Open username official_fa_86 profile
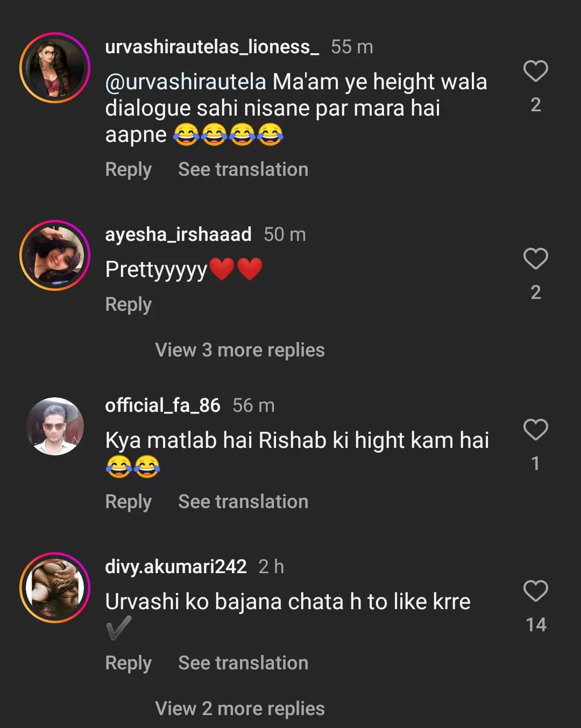Screen dimensions: 581x728 click(x=162, y=405)
